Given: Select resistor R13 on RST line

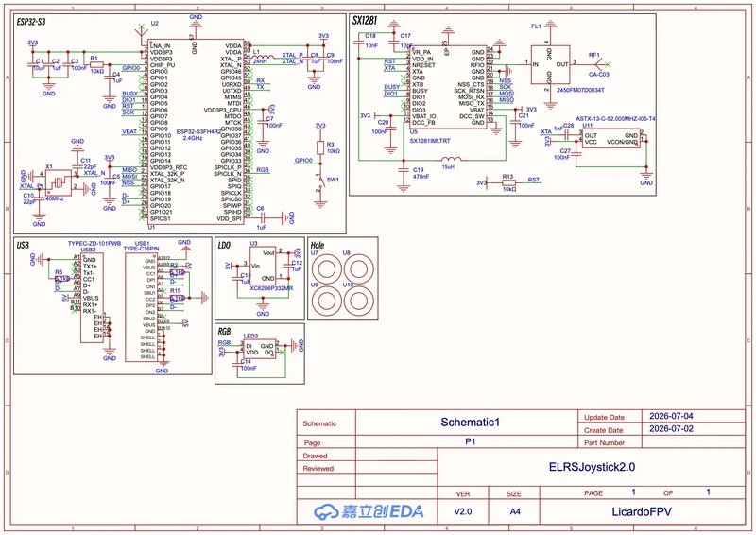Looking at the screenshot, I should [508, 182].
